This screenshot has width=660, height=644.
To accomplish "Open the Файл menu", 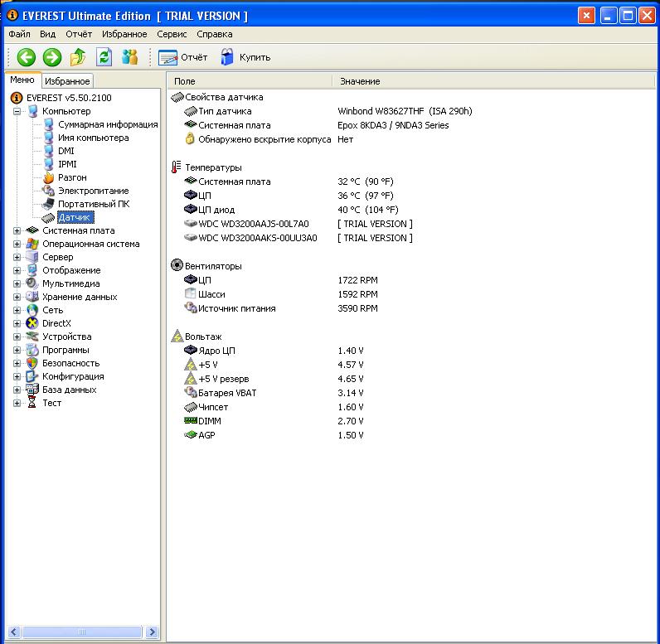I will click(19, 34).
